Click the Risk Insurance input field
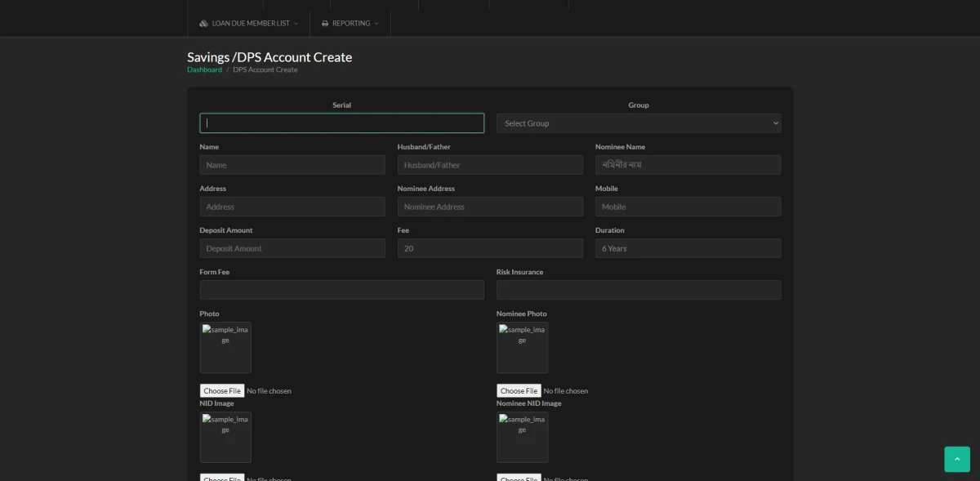Image resolution: width=980 pixels, height=481 pixels. [x=638, y=290]
